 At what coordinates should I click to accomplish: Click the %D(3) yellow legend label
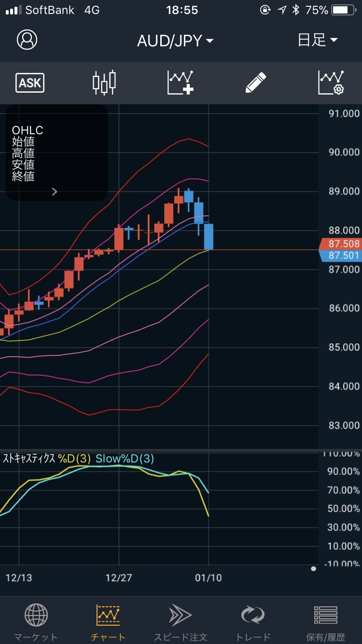tap(74, 459)
